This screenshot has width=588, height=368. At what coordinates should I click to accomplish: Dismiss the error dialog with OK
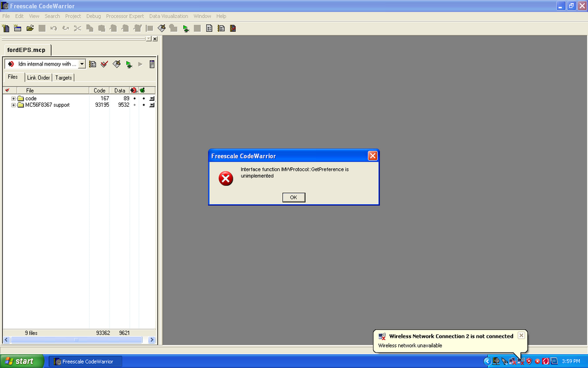(x=293, y=197)
